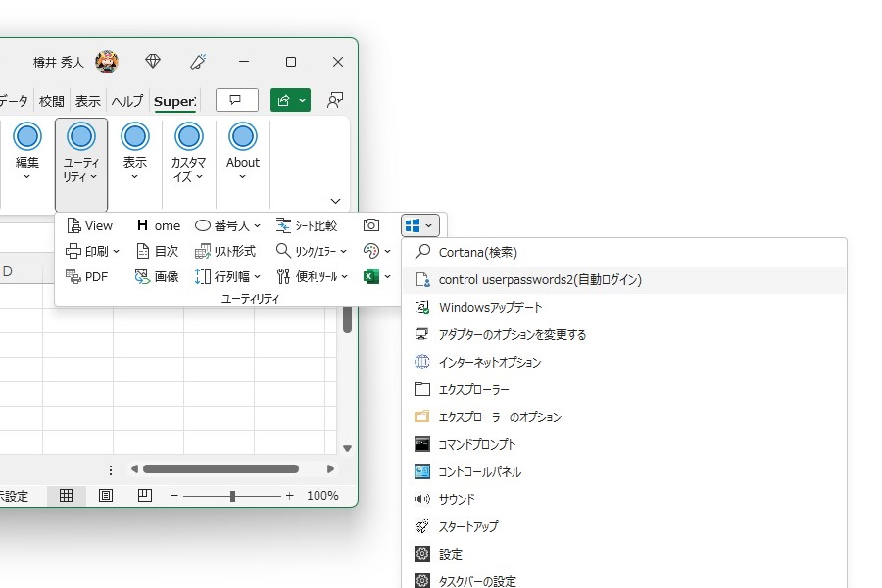Switch to the Super ribbon tab
The width and height of the screenshot is (882, 588).
tap(174, 100)
